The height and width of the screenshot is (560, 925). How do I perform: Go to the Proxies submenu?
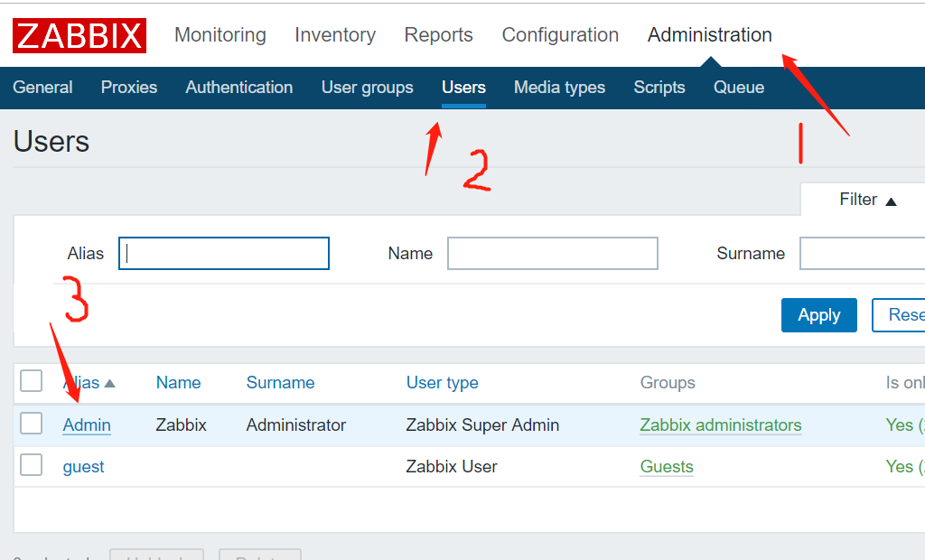pos(129,88)
